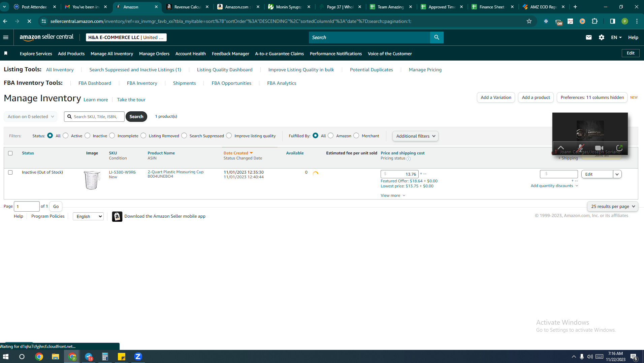Go to Account Health in the nav bar

pyautogui.click(x=191, y=54)
